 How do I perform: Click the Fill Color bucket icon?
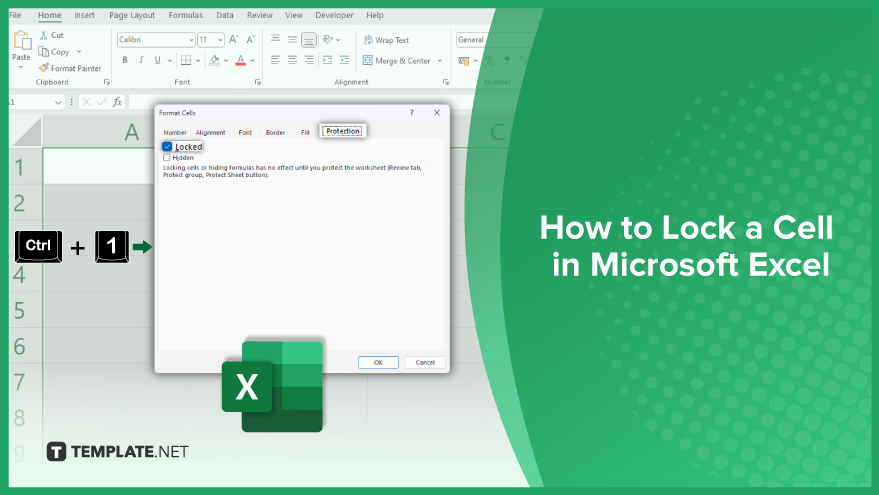pyautogui.click(x=214, y=60)
